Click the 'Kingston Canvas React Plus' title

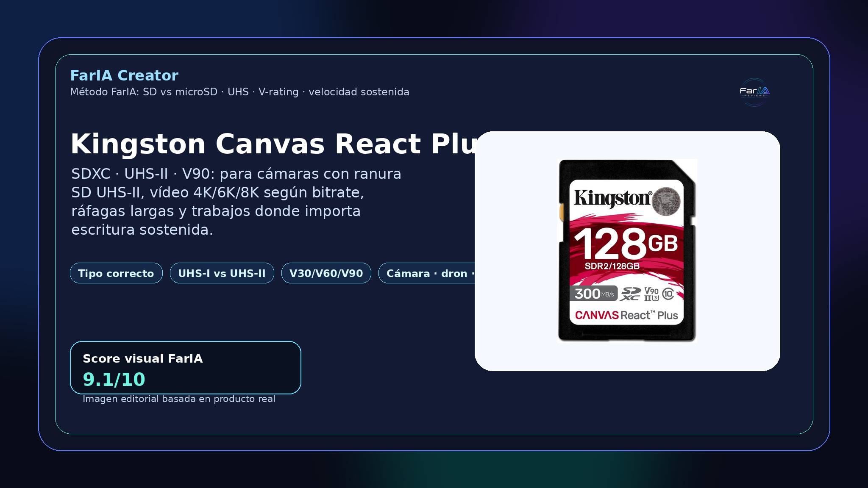point(273,144)
